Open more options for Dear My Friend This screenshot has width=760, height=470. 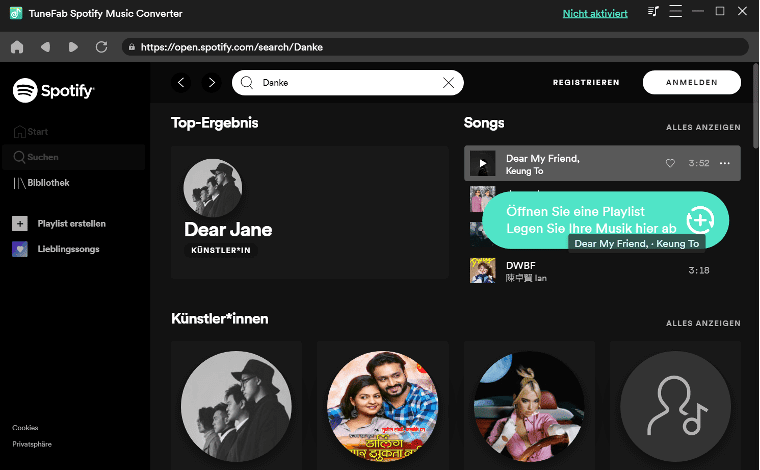pyautogui.click(x=725, y=163)
